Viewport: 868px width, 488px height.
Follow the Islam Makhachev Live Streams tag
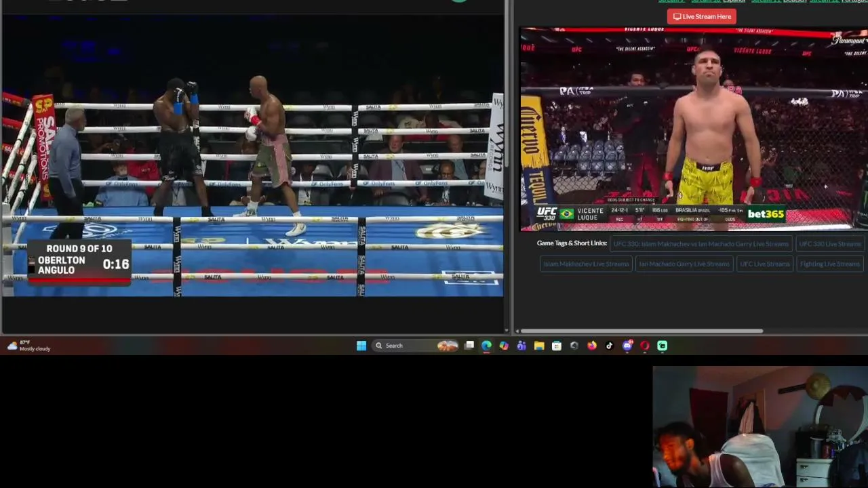point(586,264)
